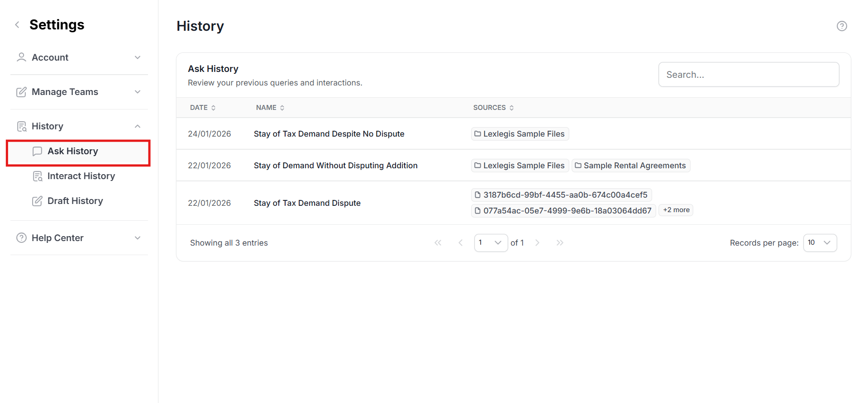This screenshot has height=403, width=868.
Task: Jump to the last page arrow
Action: [x=560, y=243]
